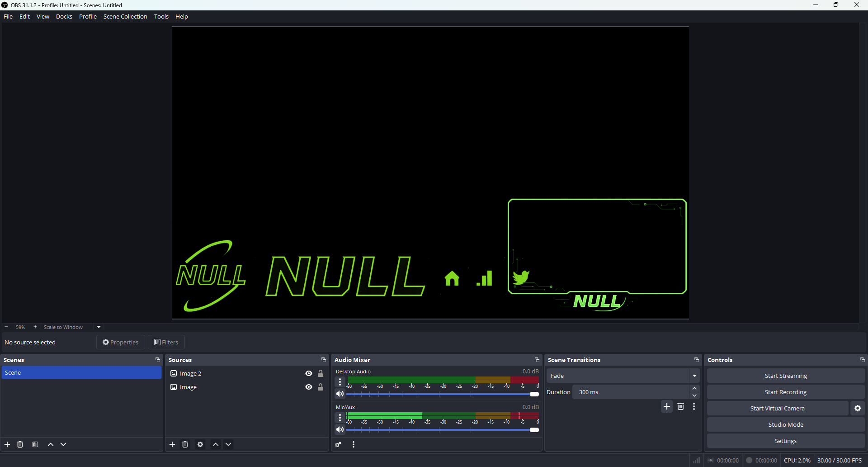Open the preview zoom dropdown near Scale to Window

pos(98,327)
